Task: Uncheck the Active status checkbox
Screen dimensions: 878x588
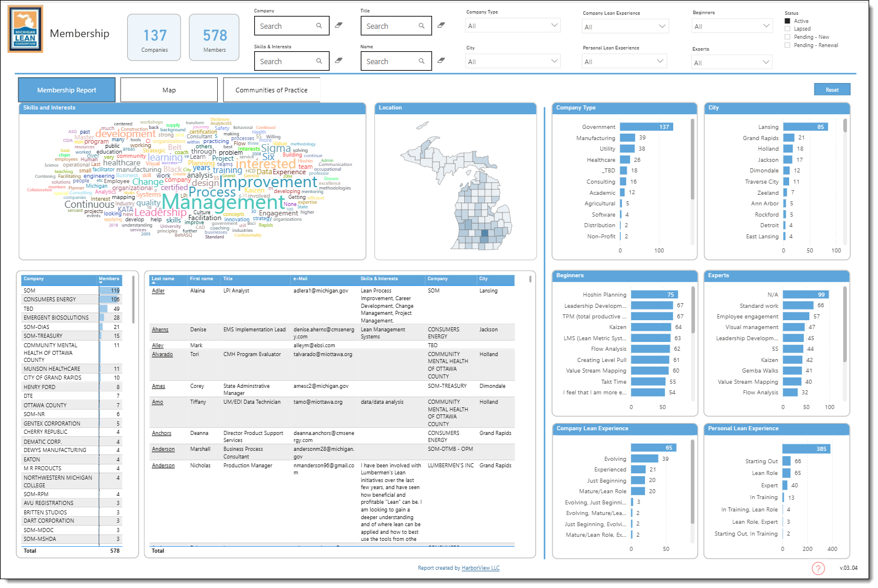Action: coord(787,20)
